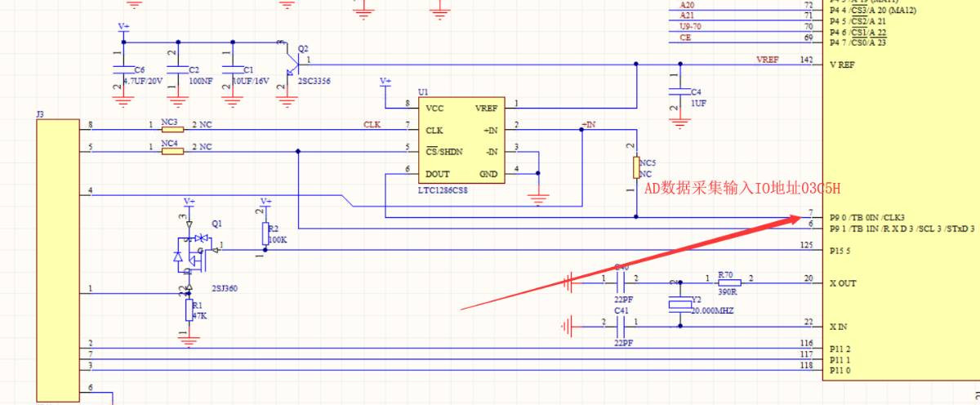Viewport: 980px width, 405px height.
Task: Select the V+ power symbol above U1 VCC
Action: point(385,82)
